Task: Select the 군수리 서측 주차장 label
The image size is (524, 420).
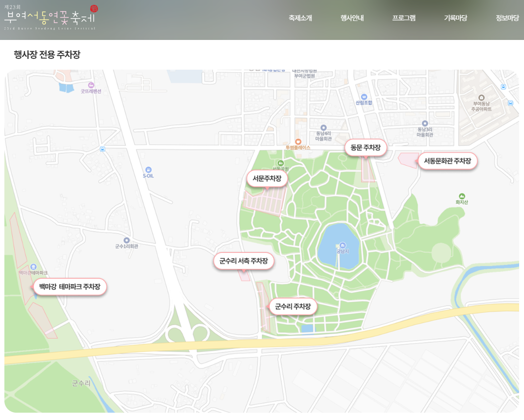Action: click(244, 261)
